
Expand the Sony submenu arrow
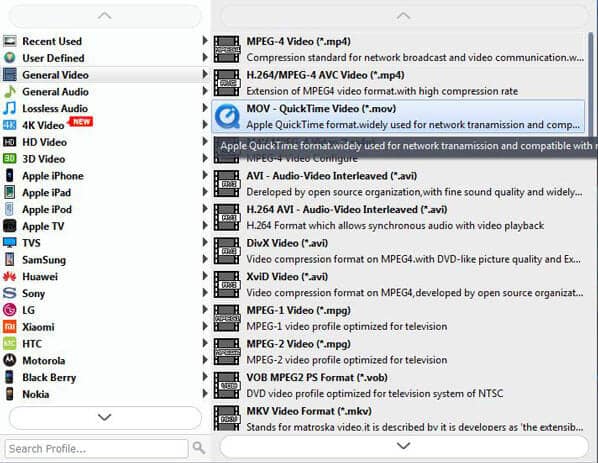tap(205, 293)
